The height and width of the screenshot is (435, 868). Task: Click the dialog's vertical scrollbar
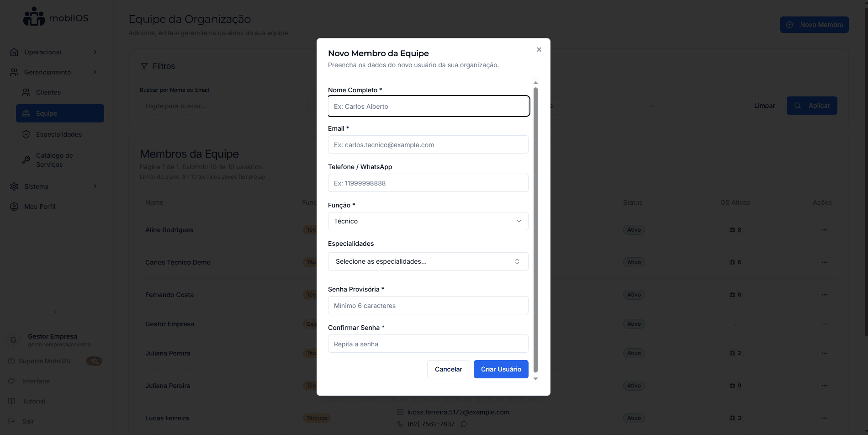(x=535, y=228)
